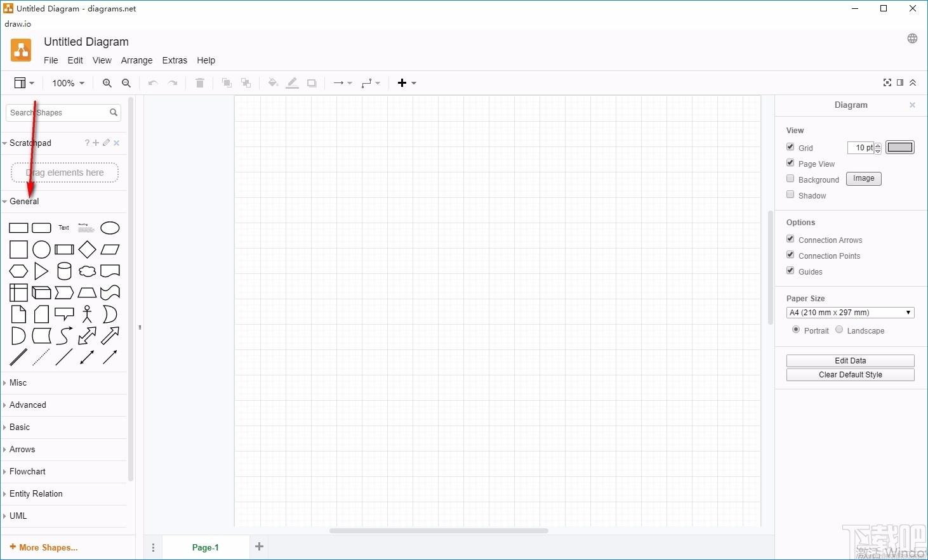
Task: Switch to the Page-1 tab
Action: tap(206, 547)
